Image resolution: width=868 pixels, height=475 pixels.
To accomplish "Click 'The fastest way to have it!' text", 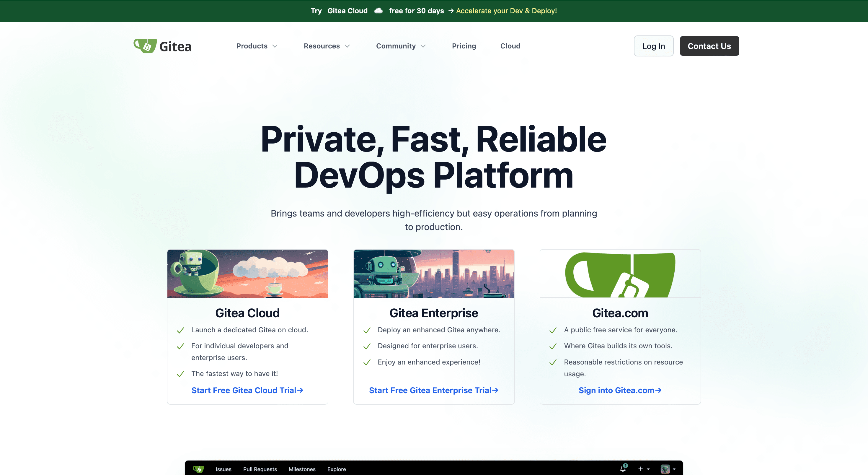I will click(234, 373).
